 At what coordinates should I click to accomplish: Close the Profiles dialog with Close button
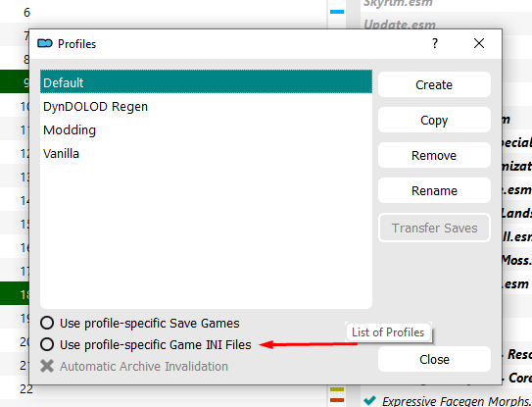click(434, 359)
